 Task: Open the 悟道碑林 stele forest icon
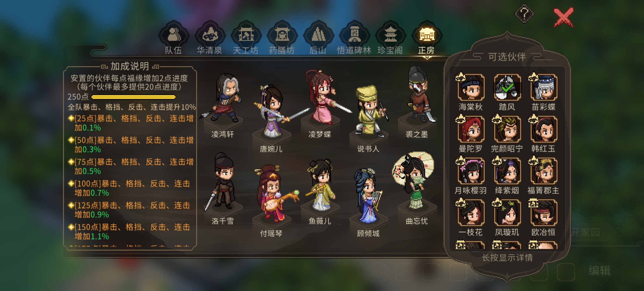(x=354, y=35)
